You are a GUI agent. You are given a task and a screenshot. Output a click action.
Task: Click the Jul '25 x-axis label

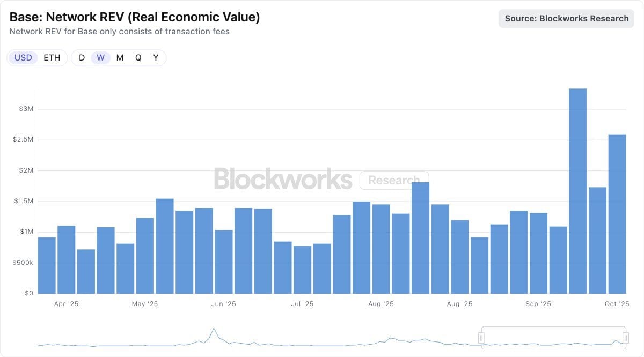[x=302, y=304]
